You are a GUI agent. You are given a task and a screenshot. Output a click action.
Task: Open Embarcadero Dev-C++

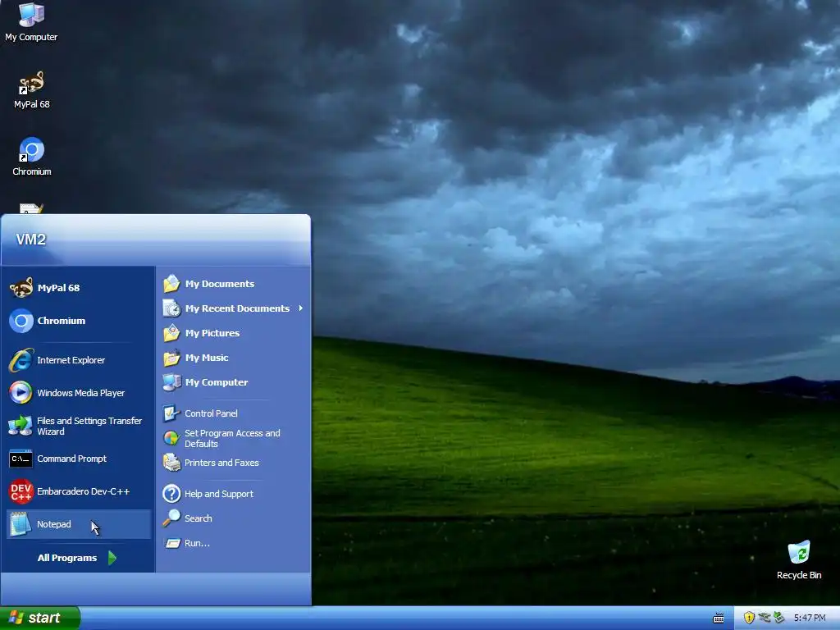point(78,491)
